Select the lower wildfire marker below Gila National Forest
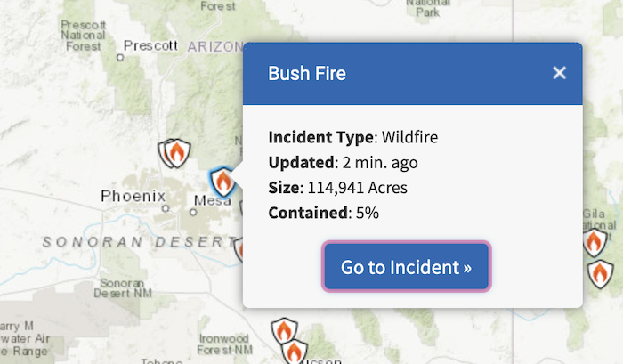 click(x=600, y=274)
